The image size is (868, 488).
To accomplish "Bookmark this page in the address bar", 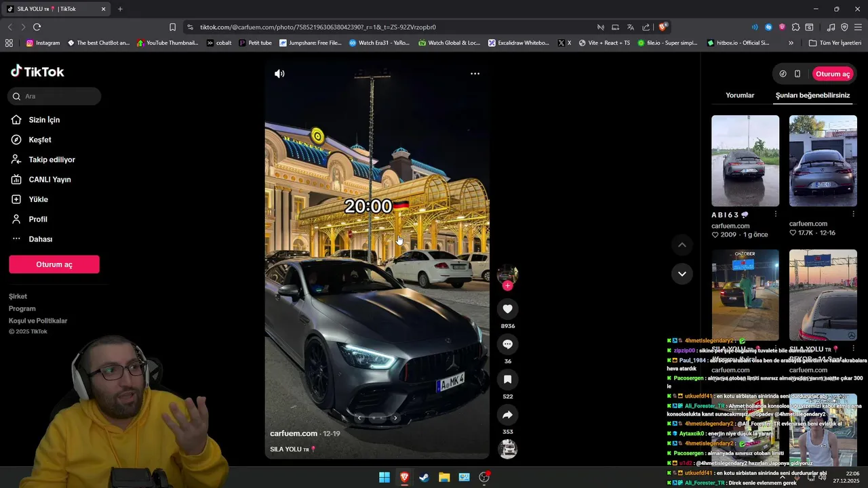I will pos(172,27).
